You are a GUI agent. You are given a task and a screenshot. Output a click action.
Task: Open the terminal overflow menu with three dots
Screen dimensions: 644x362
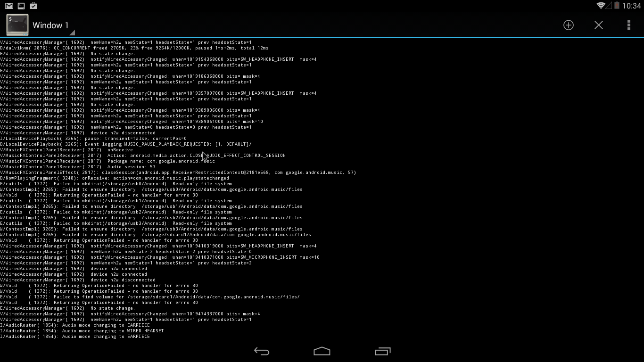[x=628, y=25]
